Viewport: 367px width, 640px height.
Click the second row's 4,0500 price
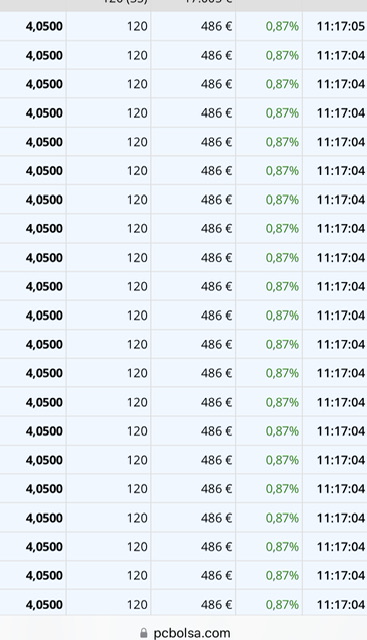pos(44,55)
